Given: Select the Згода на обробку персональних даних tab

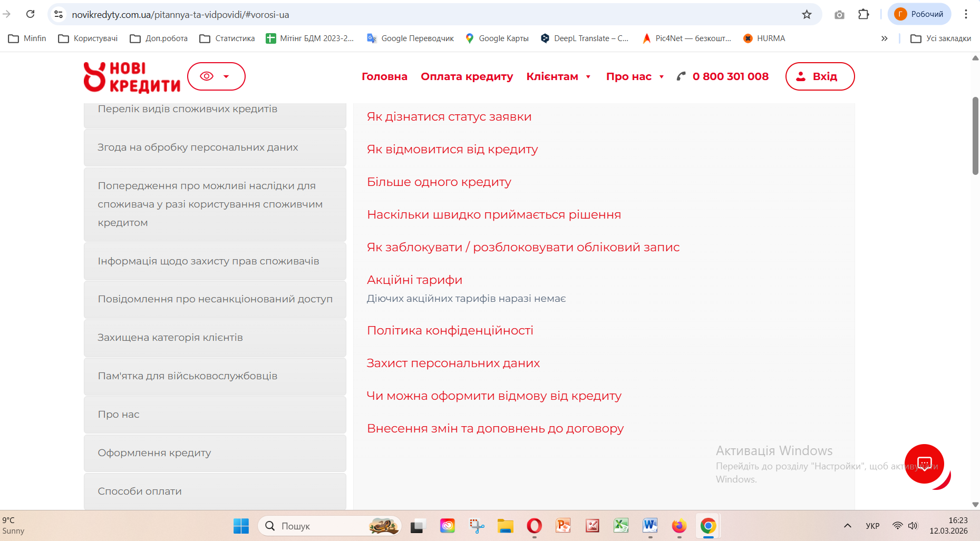Looking at the screenshot, I should (x=215, y=147).
